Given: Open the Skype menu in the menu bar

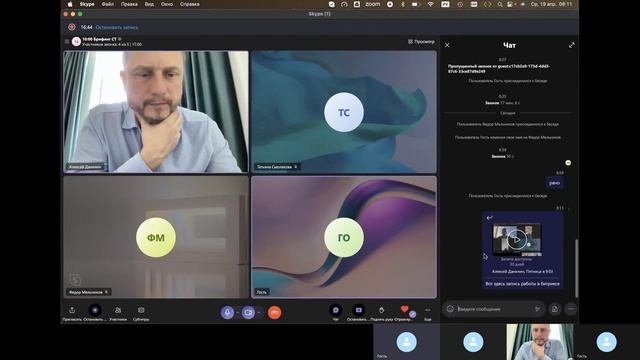Looking at the screenshot, I should coord(87,4).
